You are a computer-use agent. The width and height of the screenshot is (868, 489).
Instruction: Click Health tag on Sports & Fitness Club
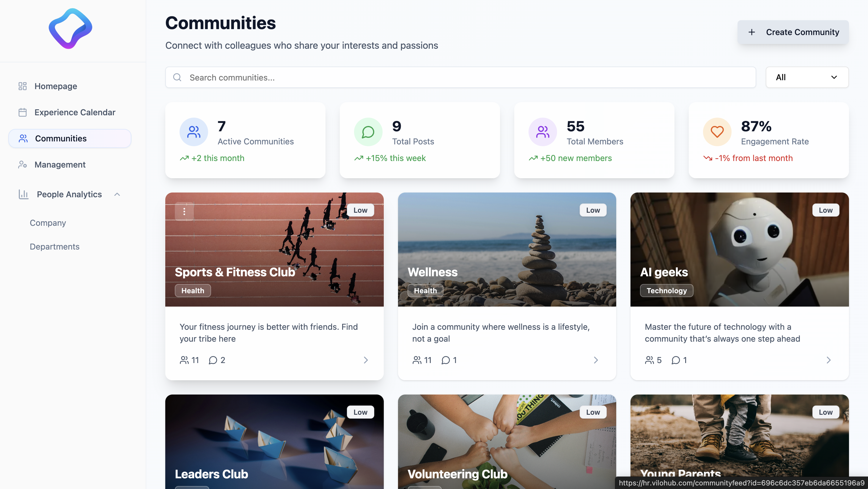click(x=193, y=290)
